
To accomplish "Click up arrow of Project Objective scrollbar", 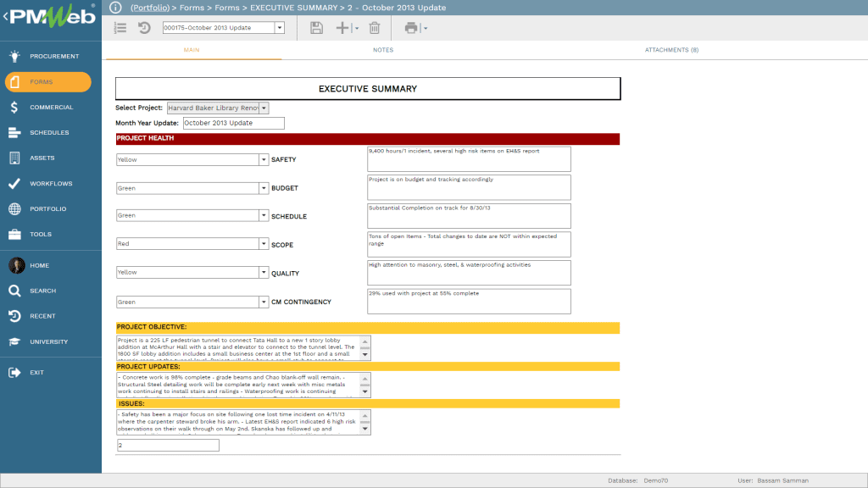I will pos(364,341).
